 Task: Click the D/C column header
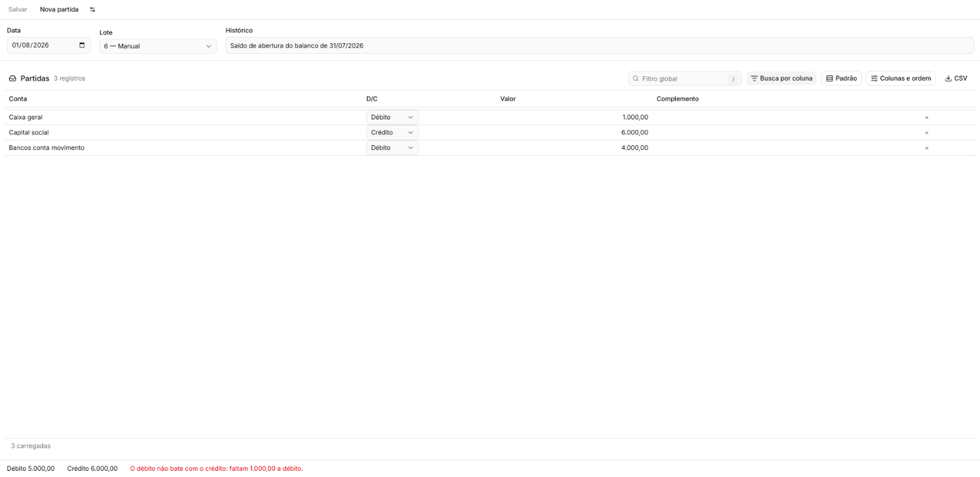pyautogui.click(x=372, y=99)
